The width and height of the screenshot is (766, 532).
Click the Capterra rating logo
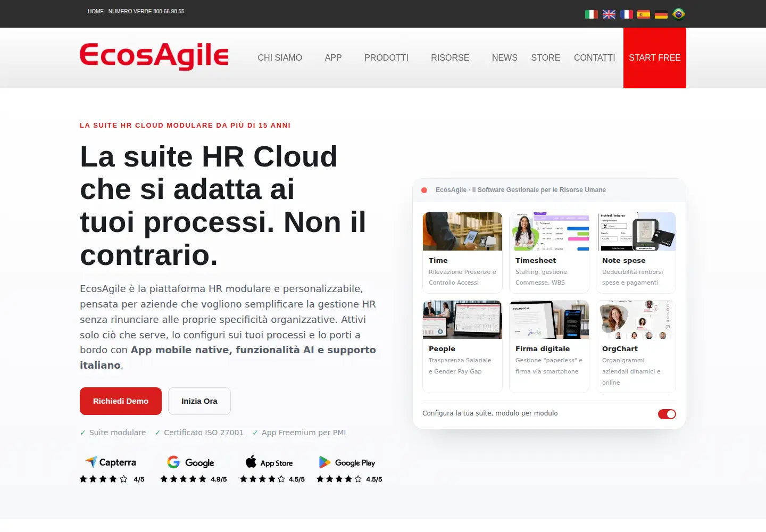pyautogui.click(x=111, y=462)
